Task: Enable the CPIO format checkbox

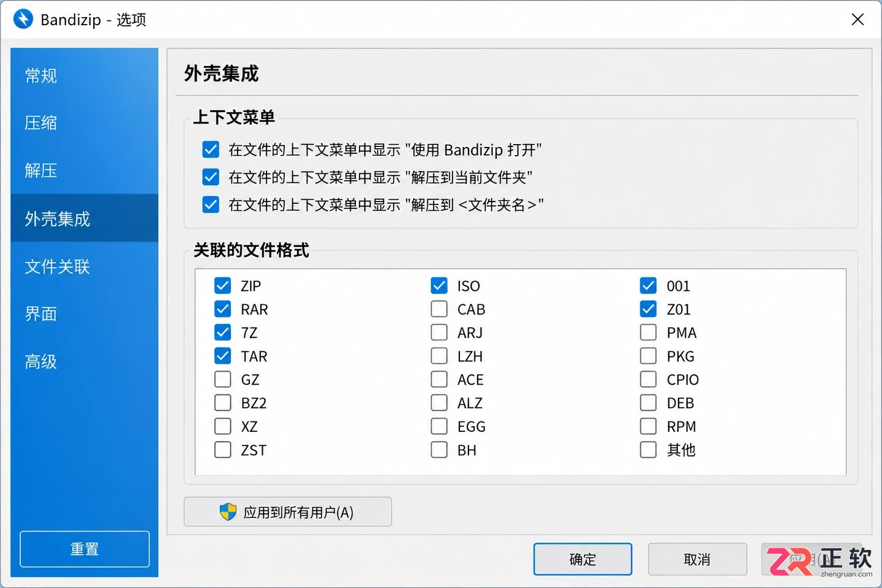Action: point(649,379)
